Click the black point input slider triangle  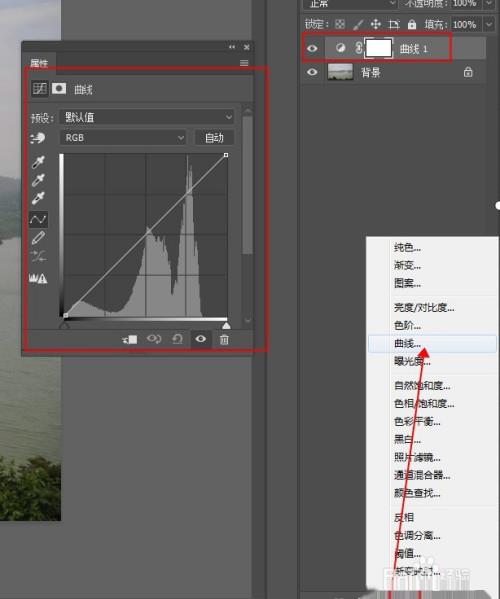point(65,325)
